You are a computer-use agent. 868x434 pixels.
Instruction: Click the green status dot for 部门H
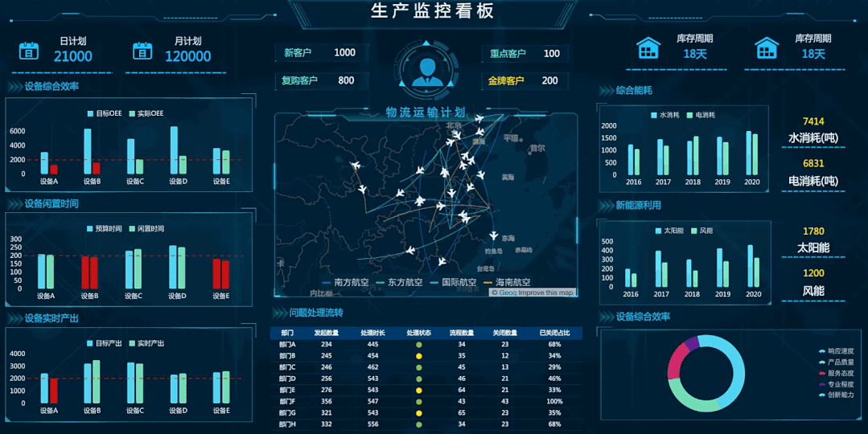point(419,424)
